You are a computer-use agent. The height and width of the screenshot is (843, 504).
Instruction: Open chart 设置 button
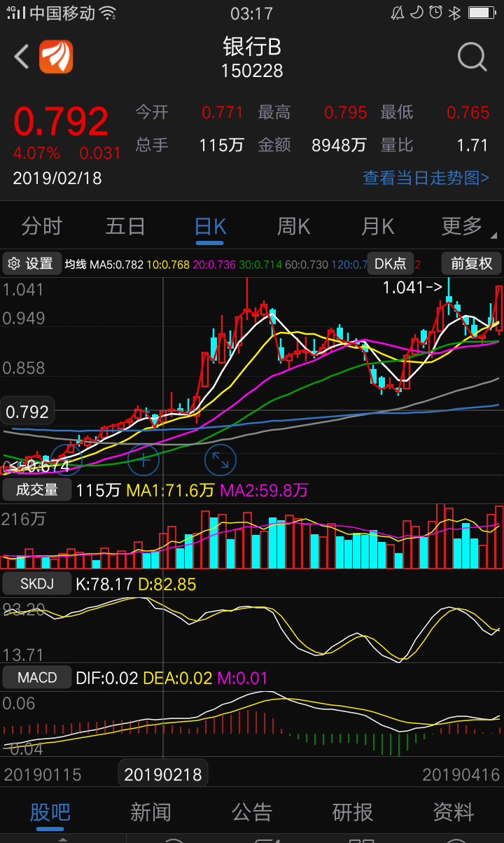[32, 263]
